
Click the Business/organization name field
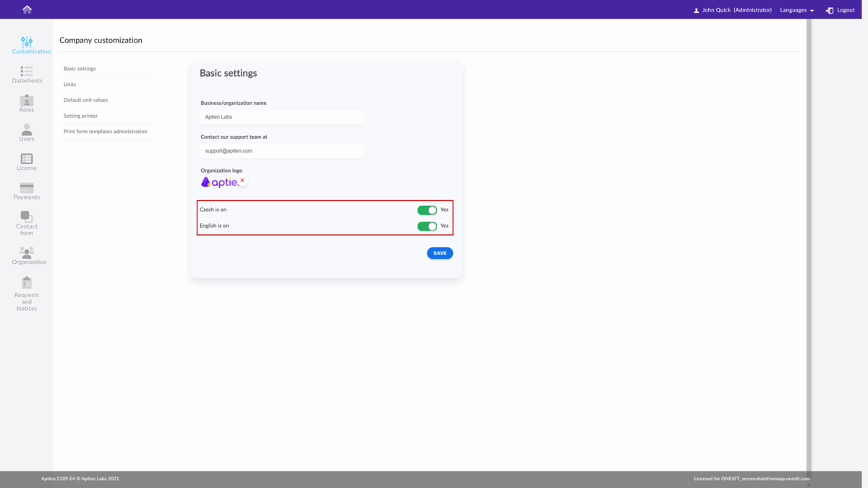coord(282,117)
